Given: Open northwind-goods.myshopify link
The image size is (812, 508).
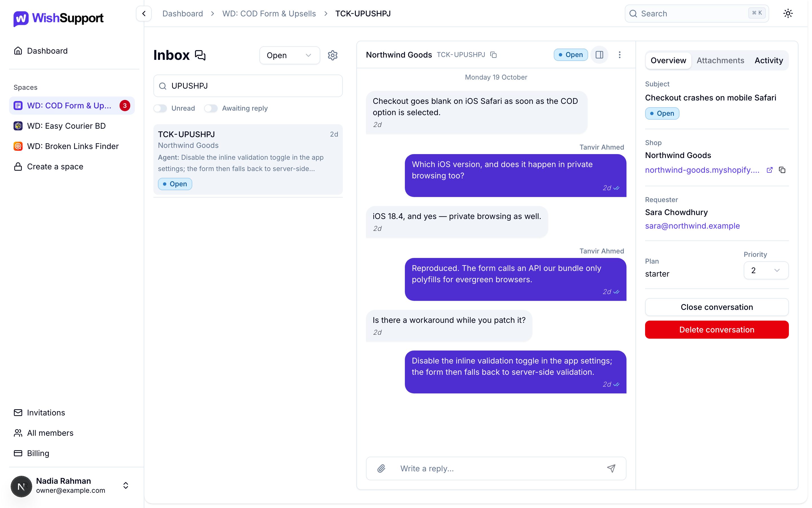Looking at the screenshot, I should pyautogui.click(x=702, y=170).
